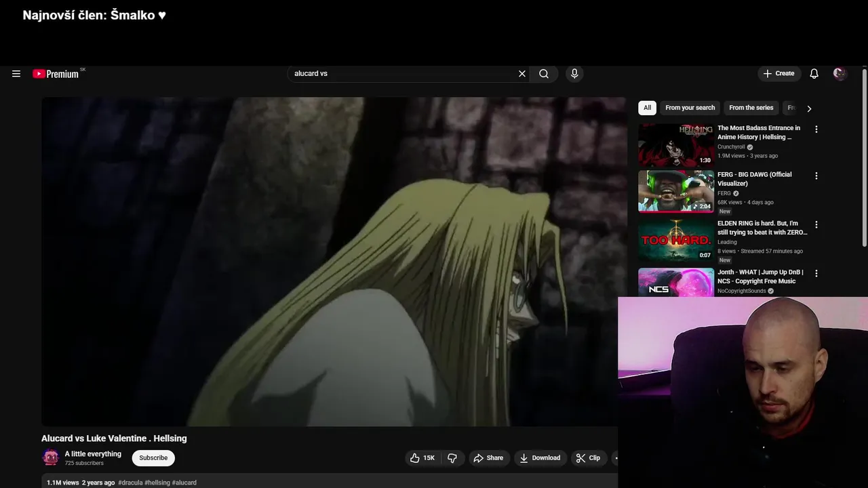This screenshot has height=488, width=868.
Task: Click the '1.1M views 2 years ago' text
Action: 81,483
